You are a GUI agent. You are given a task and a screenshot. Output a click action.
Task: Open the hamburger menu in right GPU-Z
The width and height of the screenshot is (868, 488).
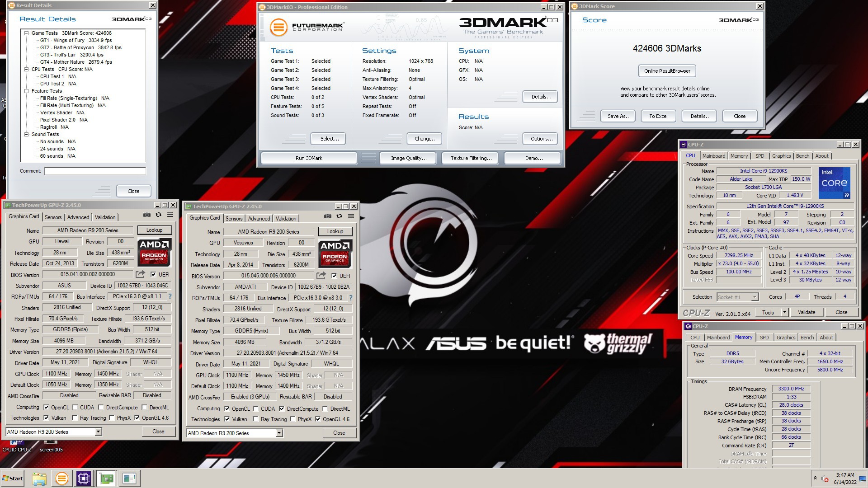click(x=351, y=216)
